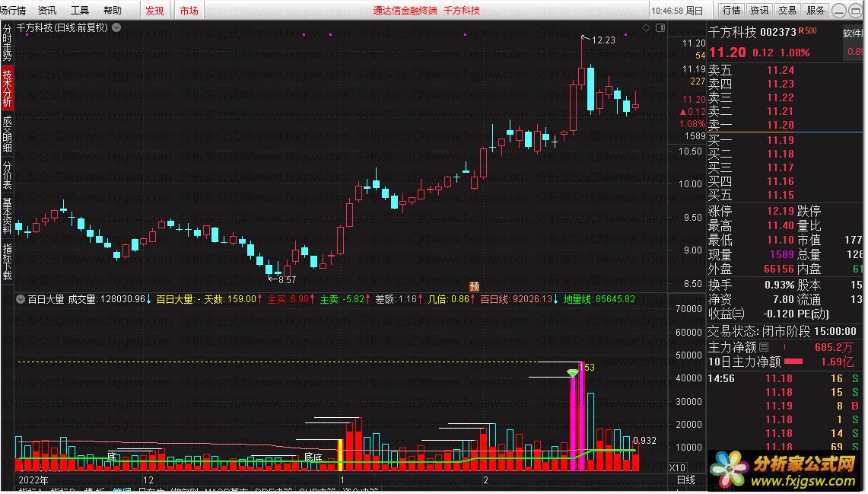Expand the 百日大量 indicator menu chevron

21,300
